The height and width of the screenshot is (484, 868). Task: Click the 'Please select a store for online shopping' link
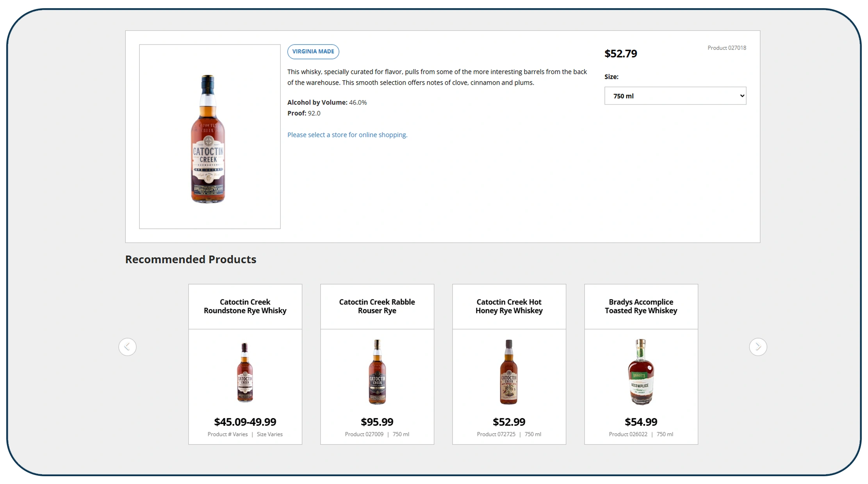coord(347,135)
